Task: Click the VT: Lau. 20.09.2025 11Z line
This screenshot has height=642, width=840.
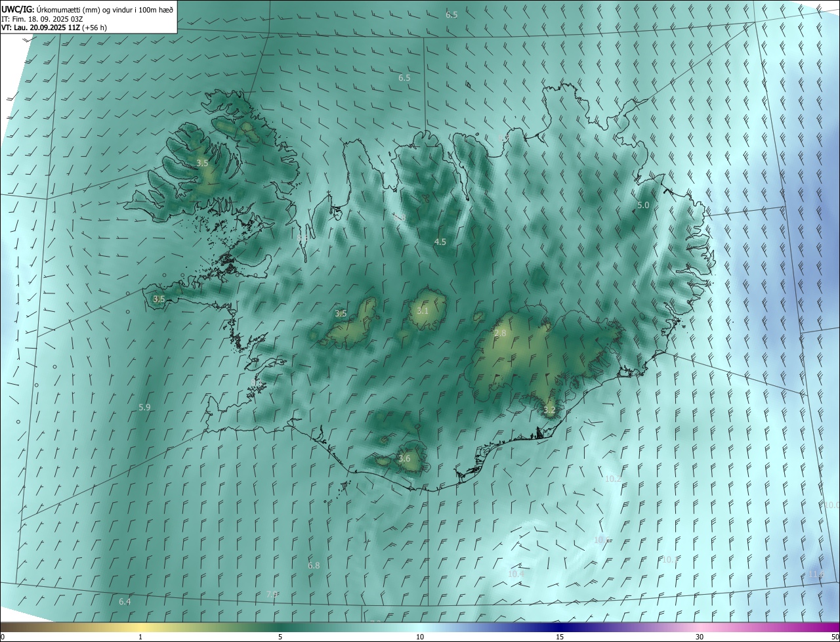Action: pos(54,28)
